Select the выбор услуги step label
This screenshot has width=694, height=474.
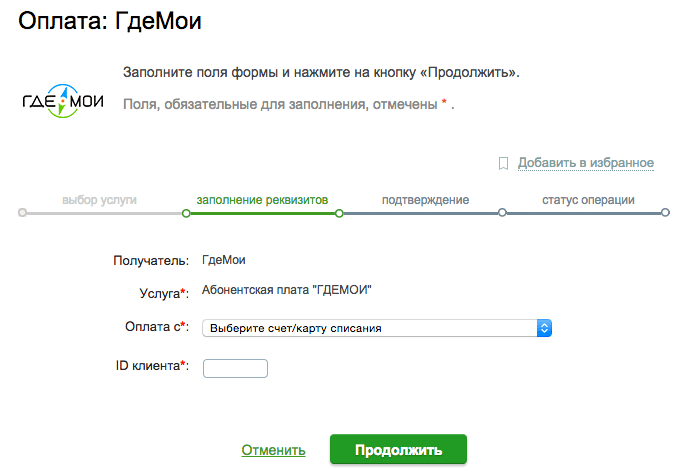pyautogui.click(x=99, y=200)
